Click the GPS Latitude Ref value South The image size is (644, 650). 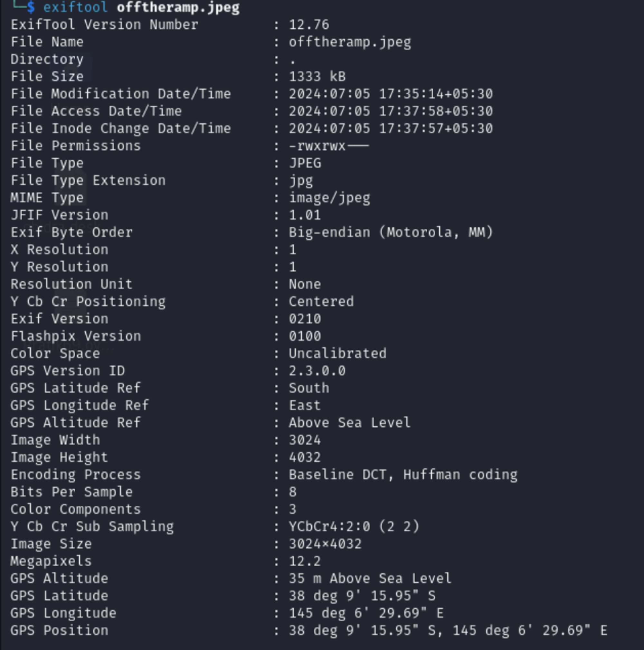(x=308, y=388)
